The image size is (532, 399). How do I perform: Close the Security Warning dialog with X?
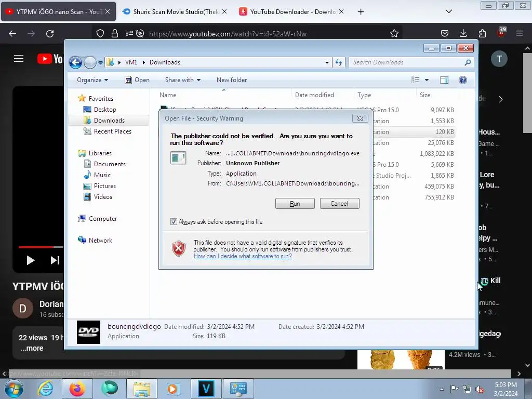[x=360, y=118]
